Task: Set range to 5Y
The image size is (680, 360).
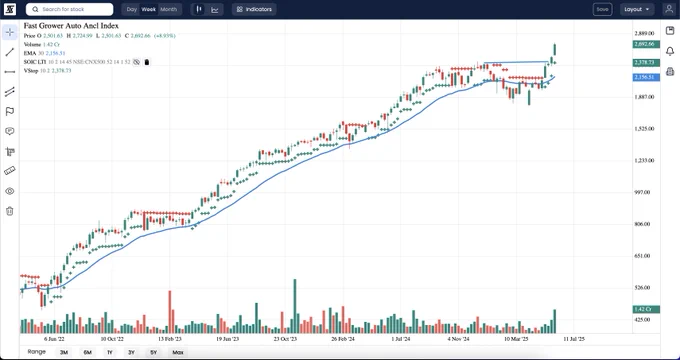Action: pos(154,352)
